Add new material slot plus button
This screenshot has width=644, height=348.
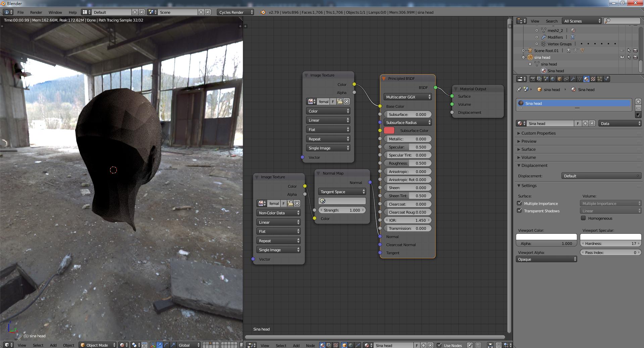tap(638, 101)
